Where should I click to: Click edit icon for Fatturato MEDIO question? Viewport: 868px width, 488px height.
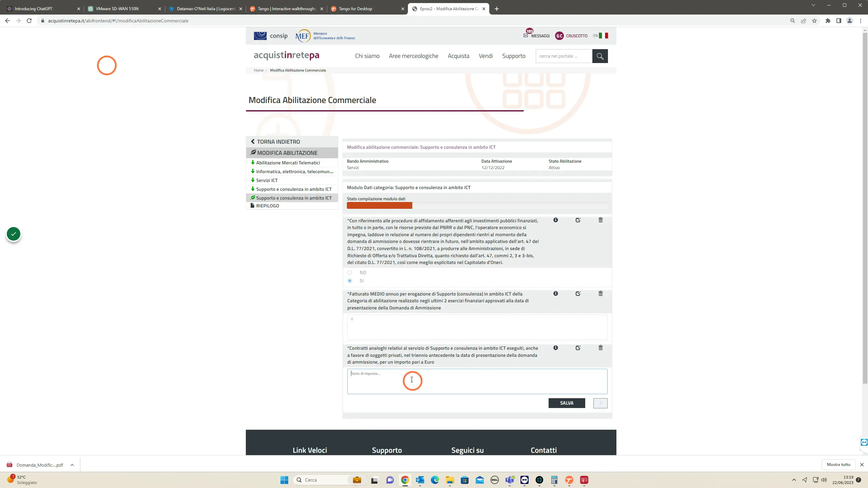tap(578, 293)
